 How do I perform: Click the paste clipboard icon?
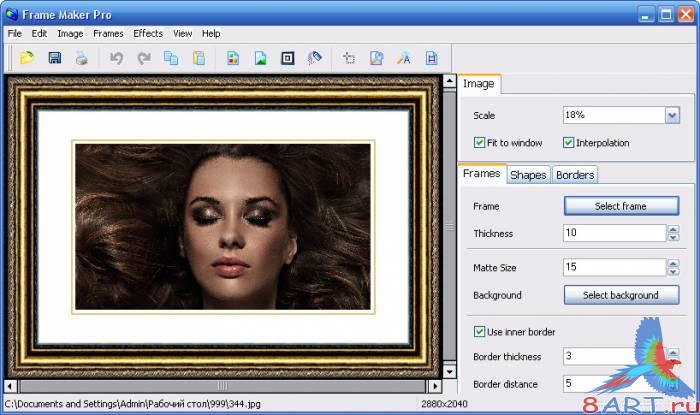pos(198,58)
